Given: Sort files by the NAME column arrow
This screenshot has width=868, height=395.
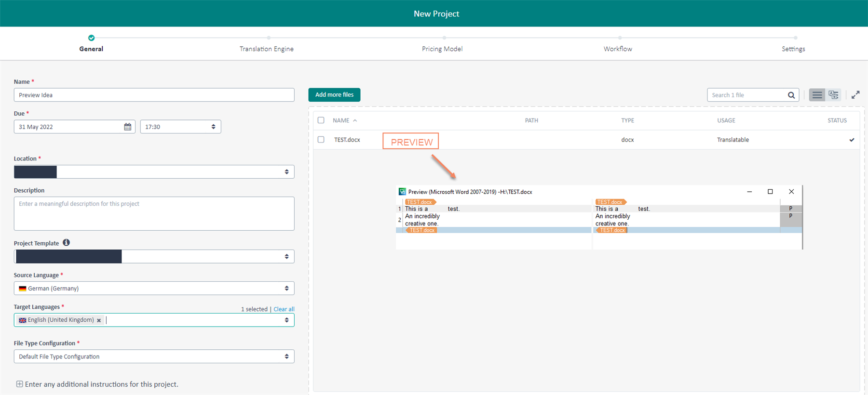Looking at the screenshot, I should click(355, 120).
